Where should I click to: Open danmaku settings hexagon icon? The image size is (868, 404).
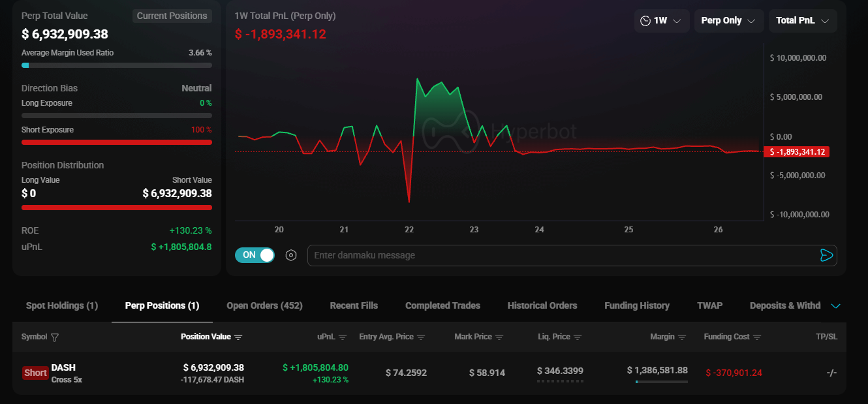point(291,255)
